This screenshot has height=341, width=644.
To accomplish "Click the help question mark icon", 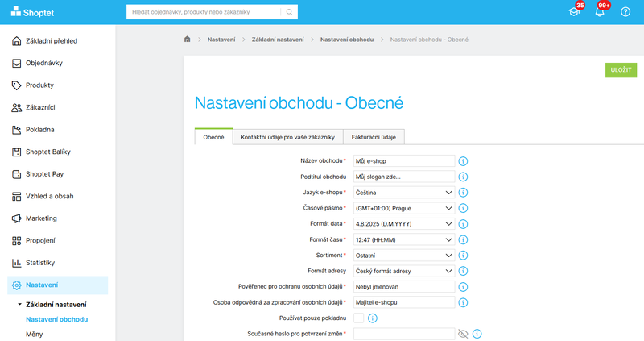I will pyautogui.click(x=625, y=12).
